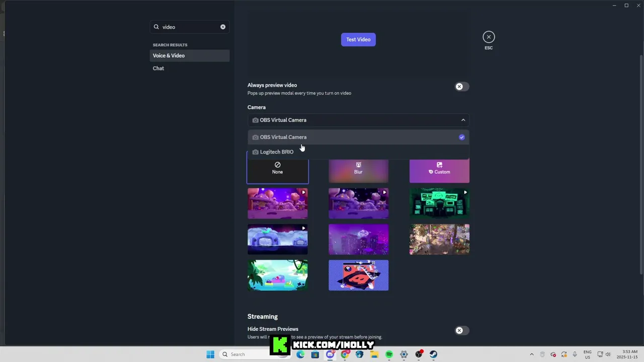
Task: Open Microsoft Edge from taskbar
Action: click(x=300, y=354)
